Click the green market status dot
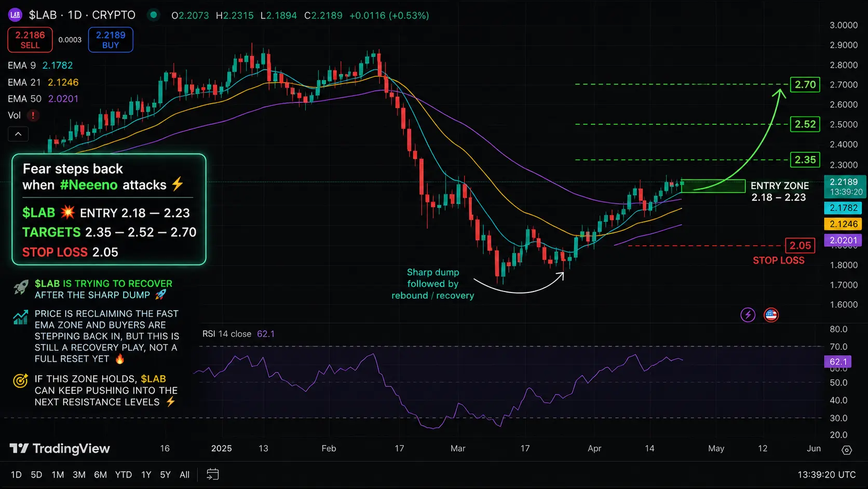Viewport: 868px width, 489px height. coord(153,15)
